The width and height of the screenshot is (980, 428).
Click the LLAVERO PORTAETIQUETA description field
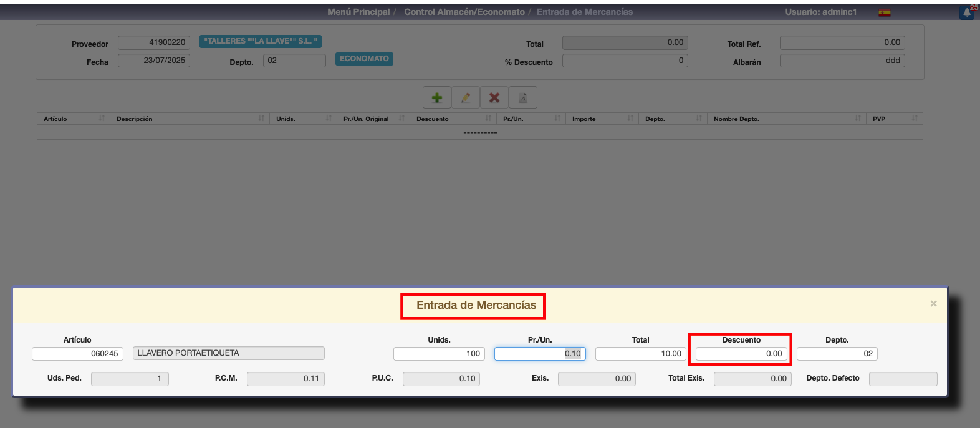(229, 353)
